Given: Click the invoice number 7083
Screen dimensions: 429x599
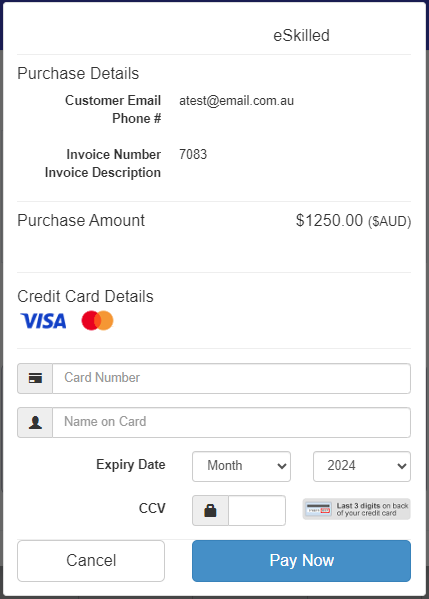Looking at the screenshot, I should click(x=193, y=154).
